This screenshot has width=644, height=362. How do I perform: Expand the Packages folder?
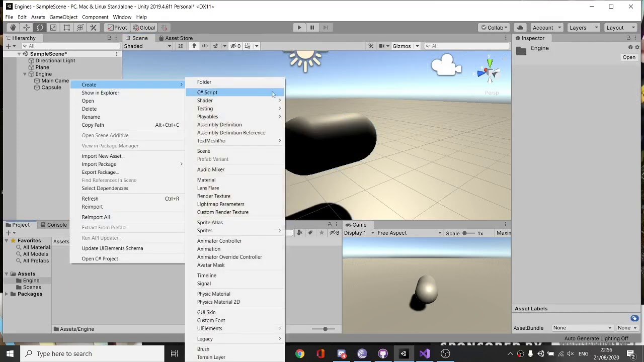[7, 294]
